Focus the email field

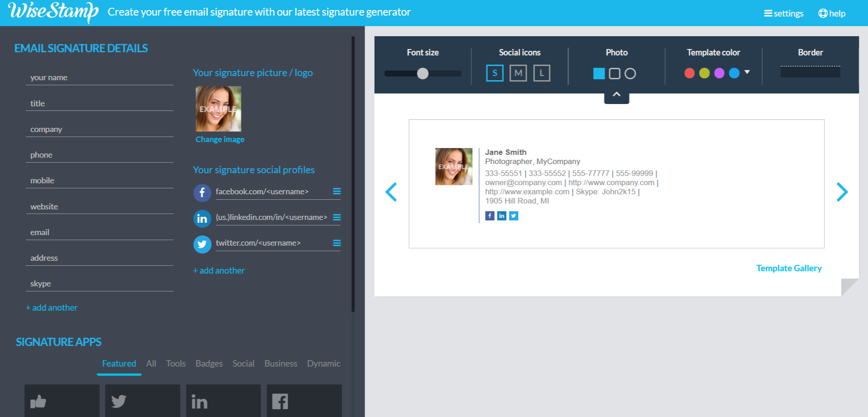[x=99, y=232]
